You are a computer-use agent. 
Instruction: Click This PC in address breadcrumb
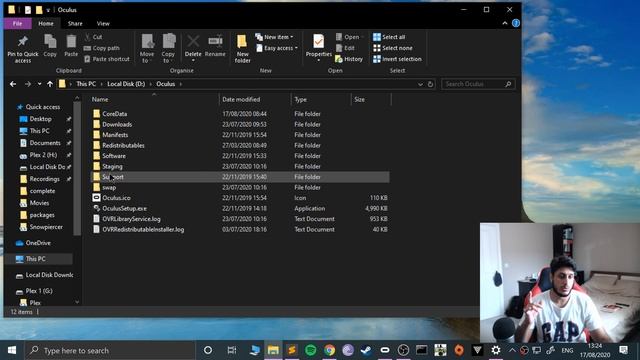(x=86, y=84)
